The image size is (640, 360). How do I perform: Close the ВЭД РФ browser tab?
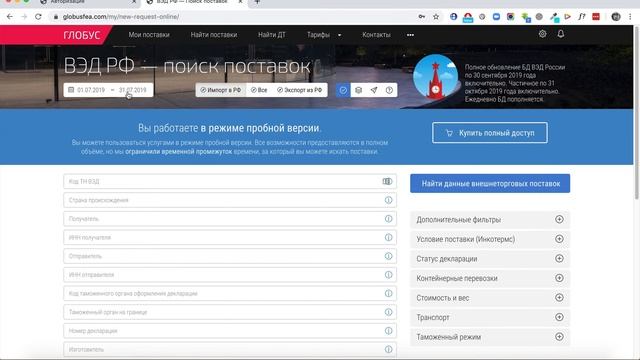coord(240,2)
